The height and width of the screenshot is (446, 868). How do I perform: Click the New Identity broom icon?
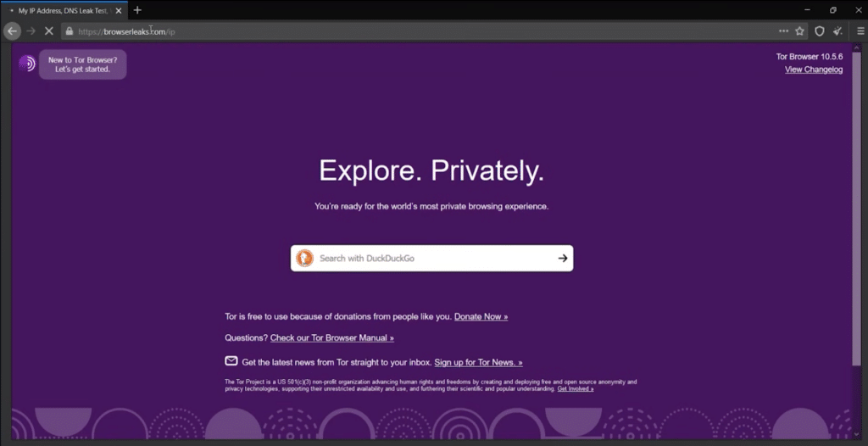[x=838, y=31]
